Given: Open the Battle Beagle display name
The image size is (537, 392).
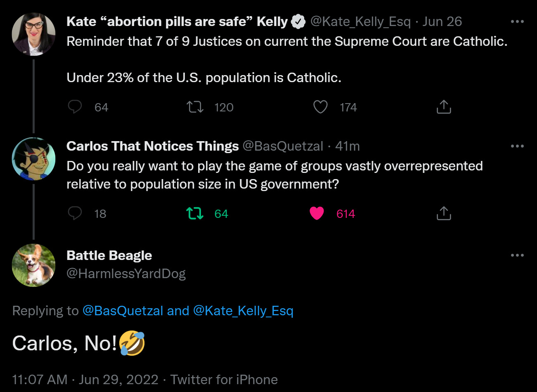Looking at the screenshot, I should (109, 255).
